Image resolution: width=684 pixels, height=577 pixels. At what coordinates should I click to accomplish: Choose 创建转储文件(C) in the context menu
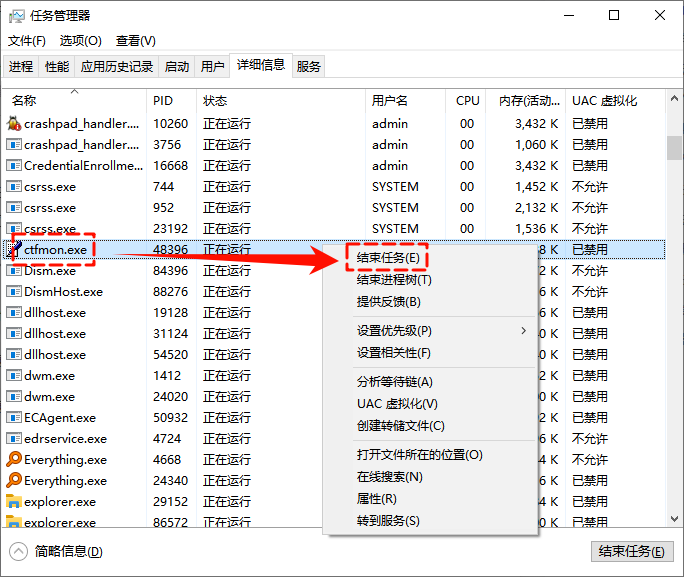tap(400, 426)
